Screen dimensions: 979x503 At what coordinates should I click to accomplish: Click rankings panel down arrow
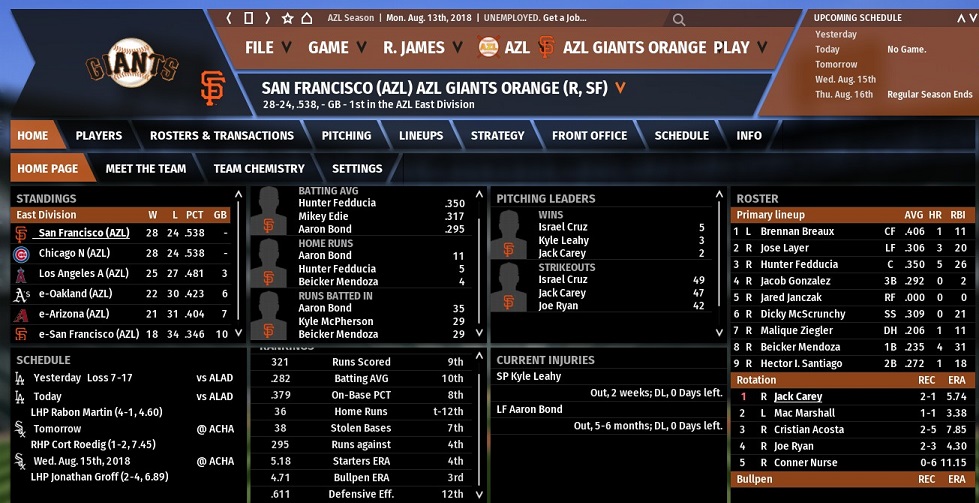[479, 494]
